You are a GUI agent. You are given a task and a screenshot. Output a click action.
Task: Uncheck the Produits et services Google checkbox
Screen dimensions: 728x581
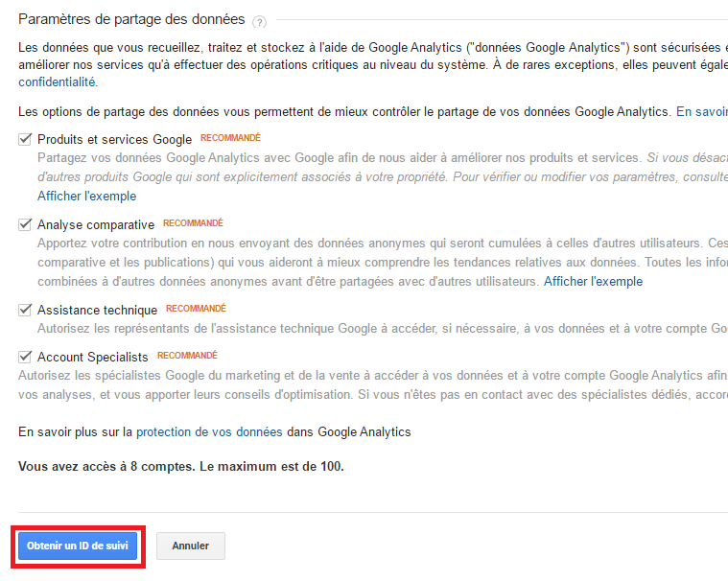click(x=26, y=139)
